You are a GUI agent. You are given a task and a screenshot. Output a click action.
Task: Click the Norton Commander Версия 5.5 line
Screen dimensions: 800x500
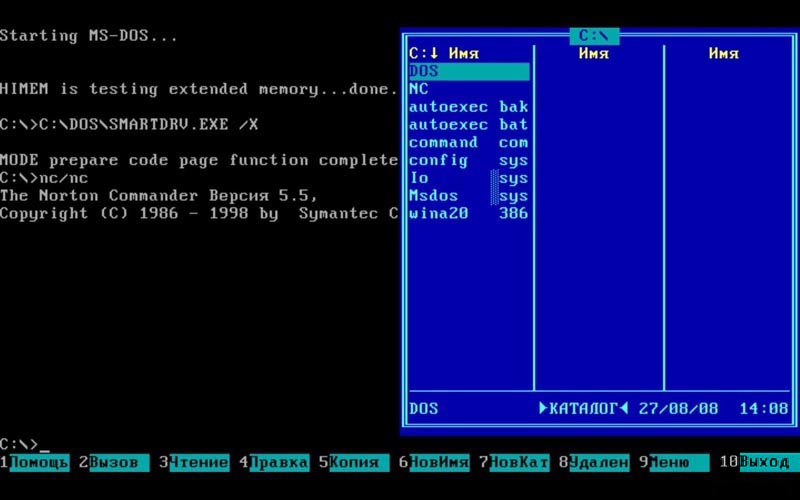pyautogui.click(x=159, y=196)
